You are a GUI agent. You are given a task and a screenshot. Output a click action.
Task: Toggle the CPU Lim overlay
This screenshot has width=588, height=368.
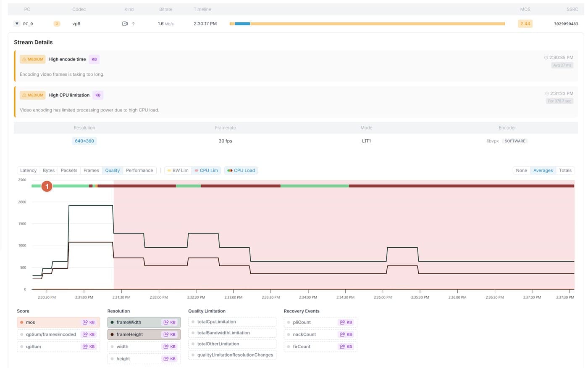(206, 170)
